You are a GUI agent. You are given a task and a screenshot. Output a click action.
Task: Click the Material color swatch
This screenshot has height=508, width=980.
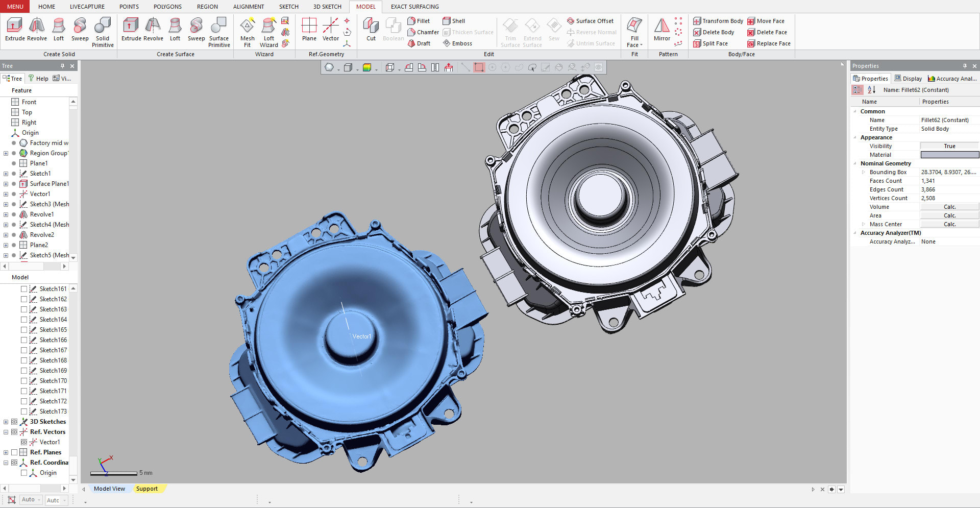(x=949, y=155)
